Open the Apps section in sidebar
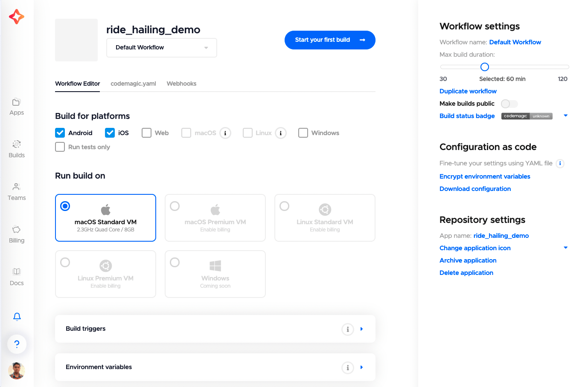Screen dimensions: 588x387 click(x=17, y=107)
